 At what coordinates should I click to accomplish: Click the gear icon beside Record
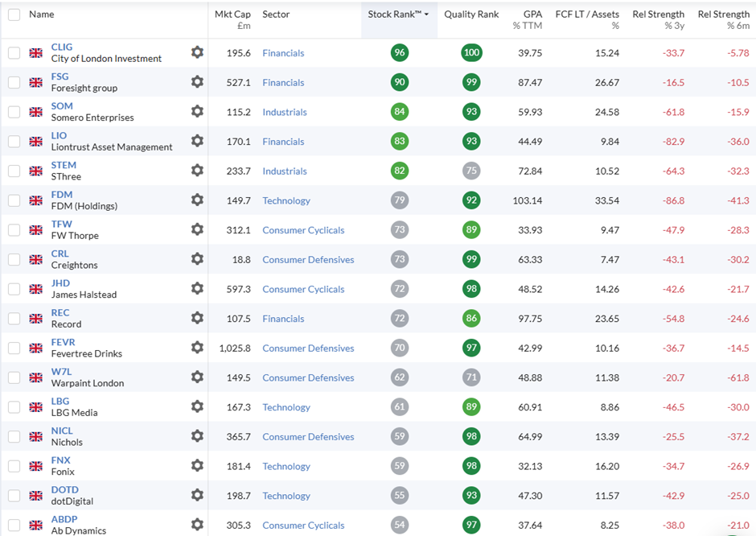point(197,317)
